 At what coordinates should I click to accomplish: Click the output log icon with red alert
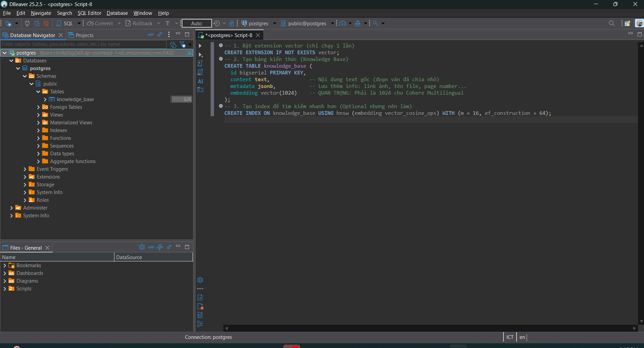click(x=201, y=307)
